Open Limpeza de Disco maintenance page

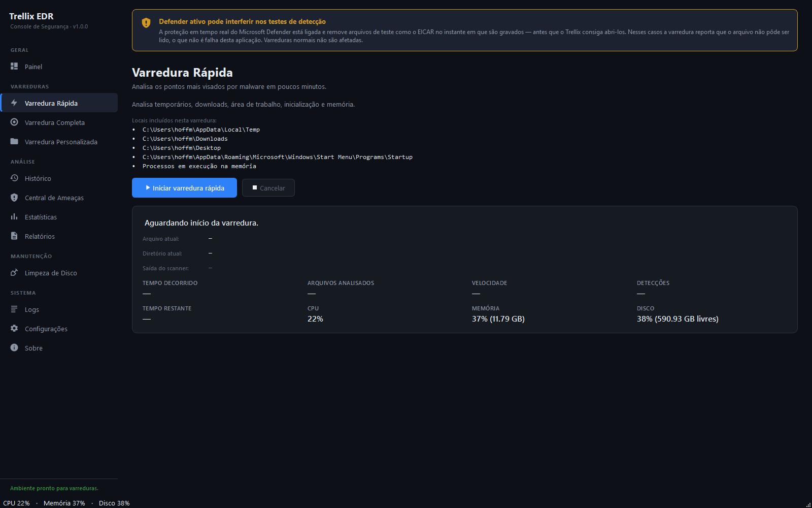click(59, 273)
